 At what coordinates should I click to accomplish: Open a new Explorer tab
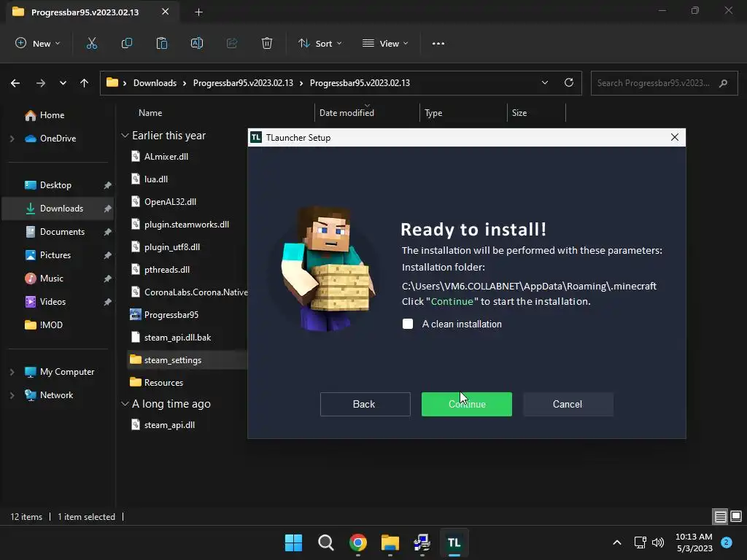click(198, 12)
